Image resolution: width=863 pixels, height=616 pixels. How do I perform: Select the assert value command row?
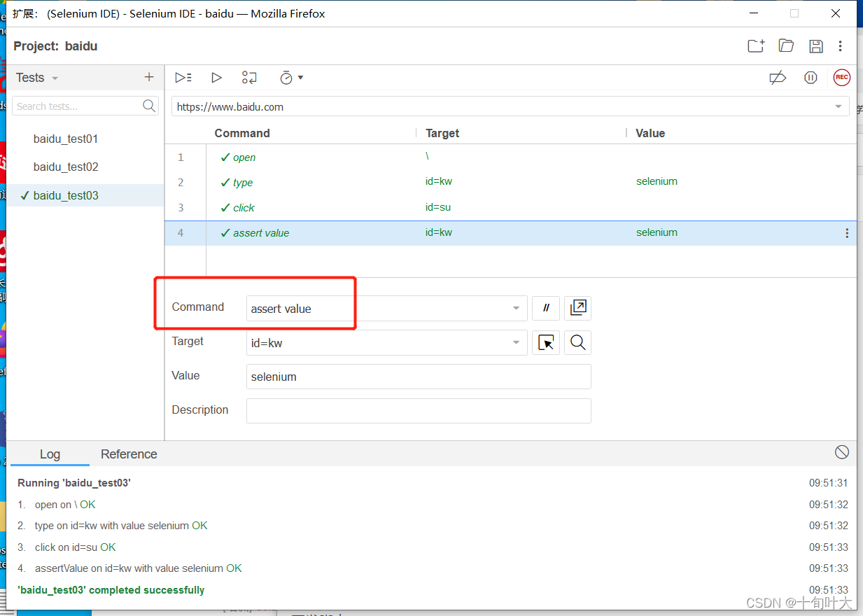[x=511, y=233]
